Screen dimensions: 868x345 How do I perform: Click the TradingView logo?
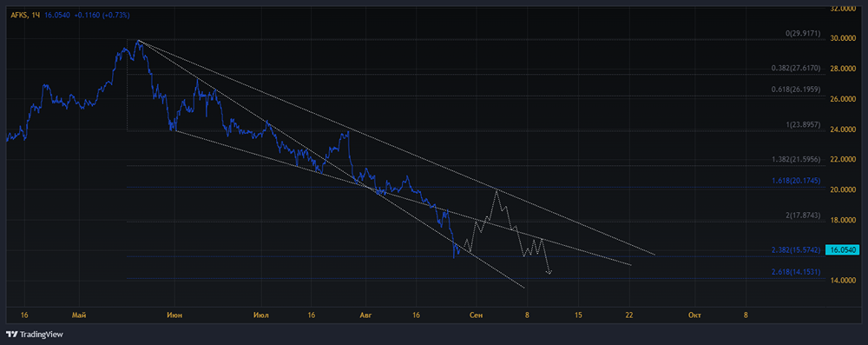(35, 335)
